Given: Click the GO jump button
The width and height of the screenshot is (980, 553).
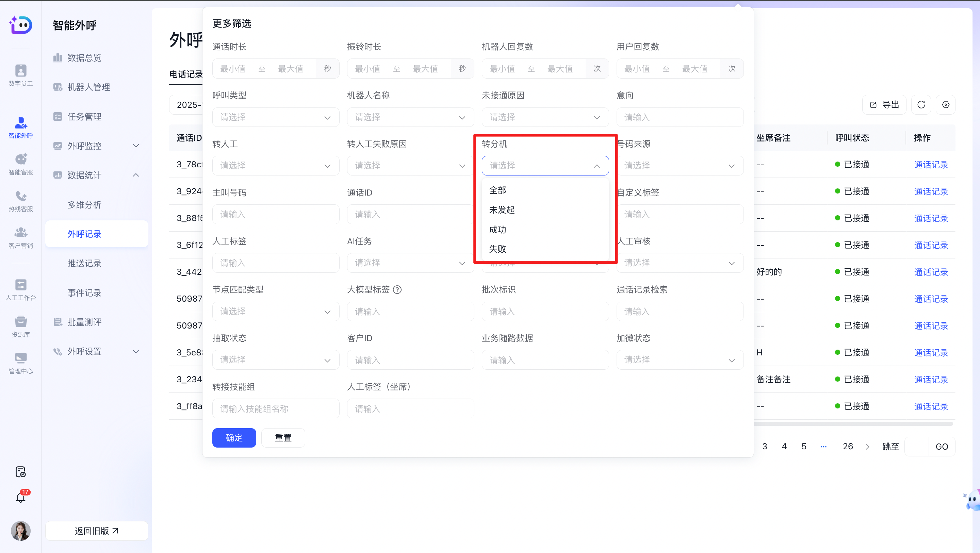Looking at the screenshot, I should tap(942, 447).
